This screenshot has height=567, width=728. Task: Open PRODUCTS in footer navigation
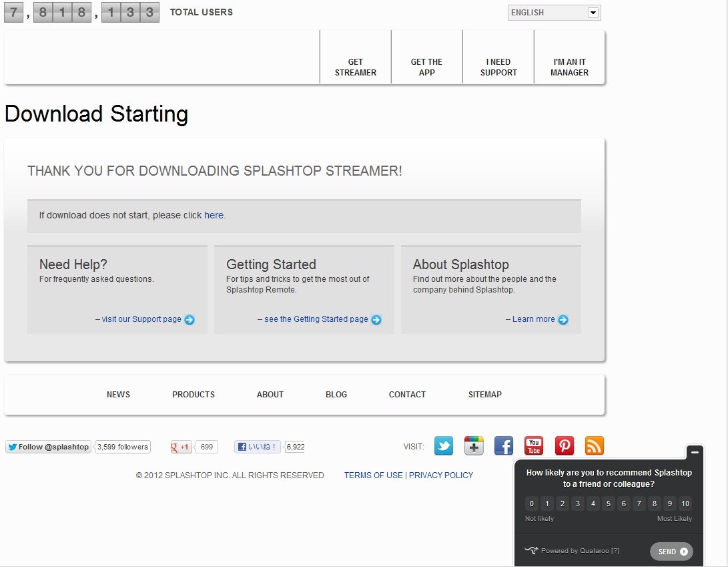[194, 394]
